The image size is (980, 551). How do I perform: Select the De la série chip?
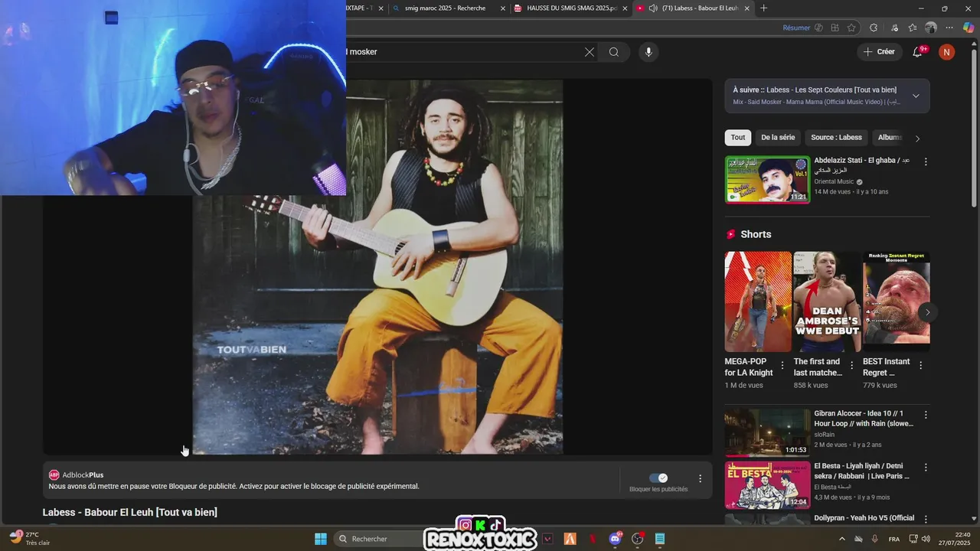click(778, 138)
